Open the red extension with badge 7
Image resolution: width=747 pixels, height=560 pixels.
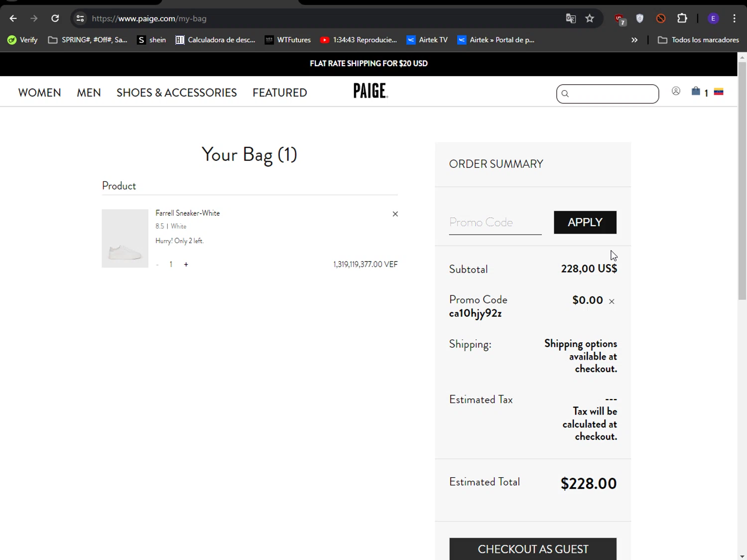(620, 19)
